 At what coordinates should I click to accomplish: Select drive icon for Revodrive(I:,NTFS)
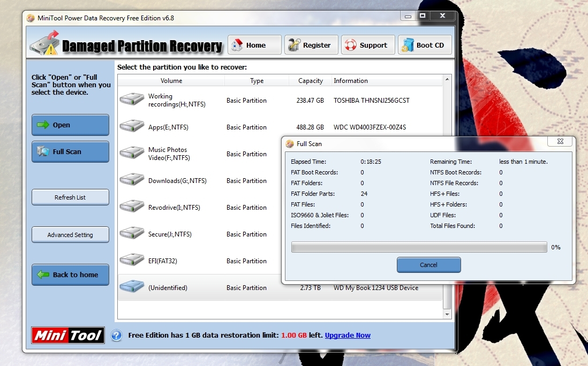tap(132, 206)
